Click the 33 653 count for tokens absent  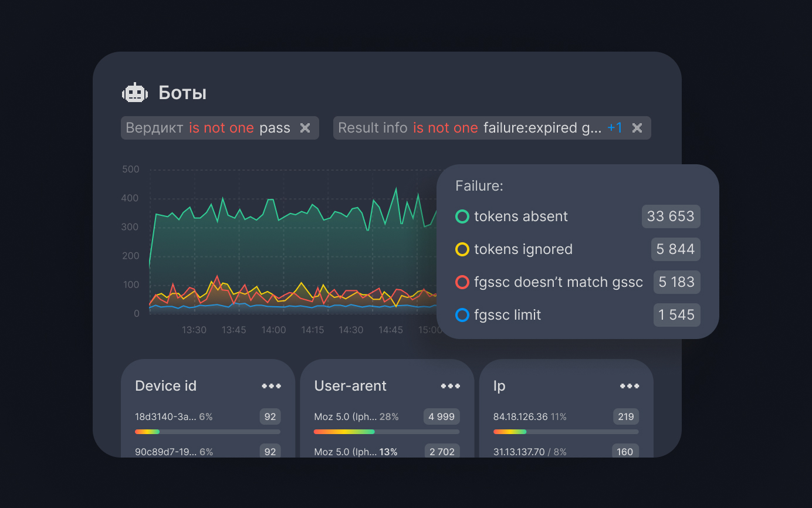coord(671,216)
